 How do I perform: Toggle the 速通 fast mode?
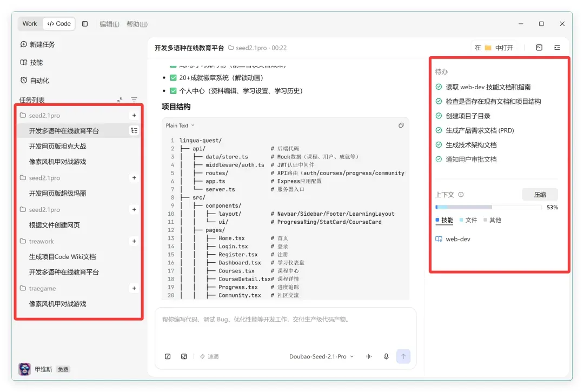pyautogui.click(x=209, y=356)
